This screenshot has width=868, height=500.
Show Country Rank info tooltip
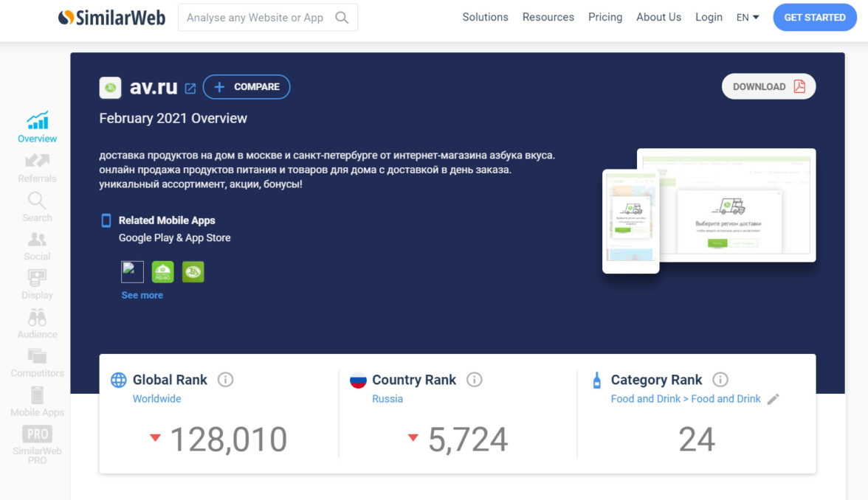pos(475,380)
